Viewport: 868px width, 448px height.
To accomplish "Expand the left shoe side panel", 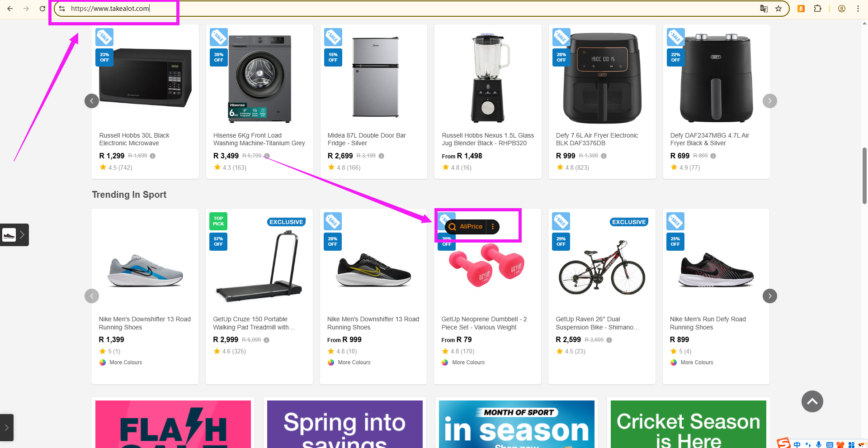I will click(21, 235).
